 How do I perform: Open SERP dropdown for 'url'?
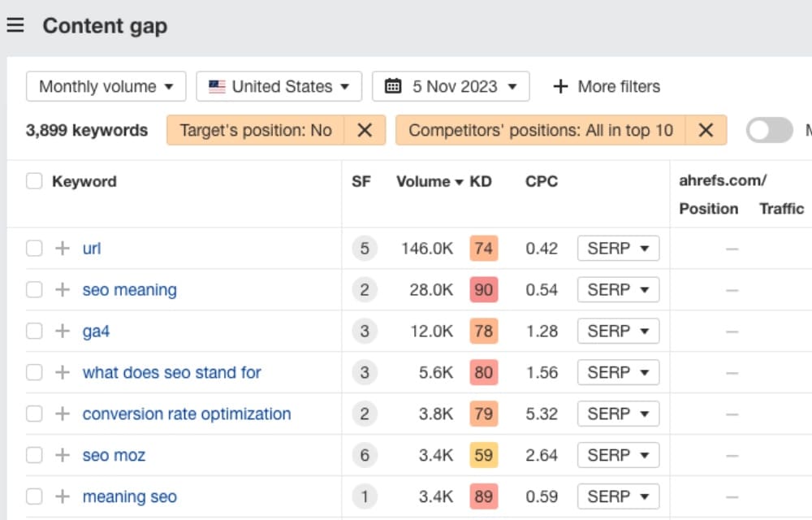click(618, 248)
